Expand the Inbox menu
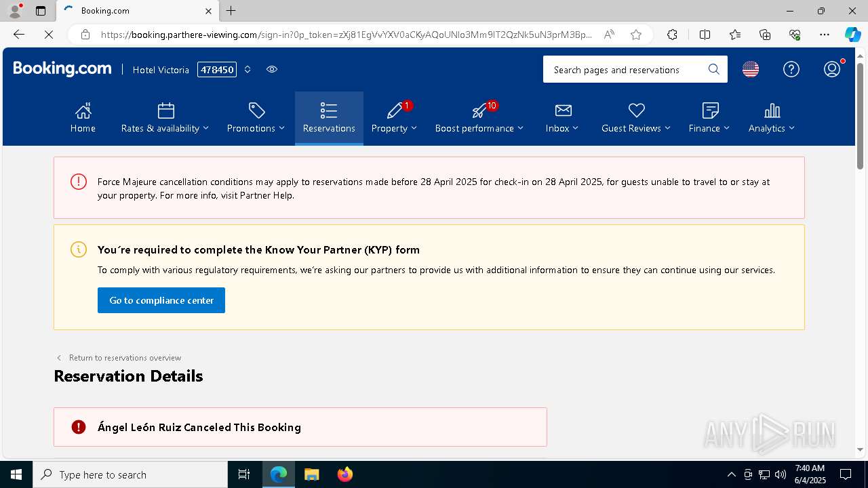This screenshot has width=868, height=488. [562, 118]
